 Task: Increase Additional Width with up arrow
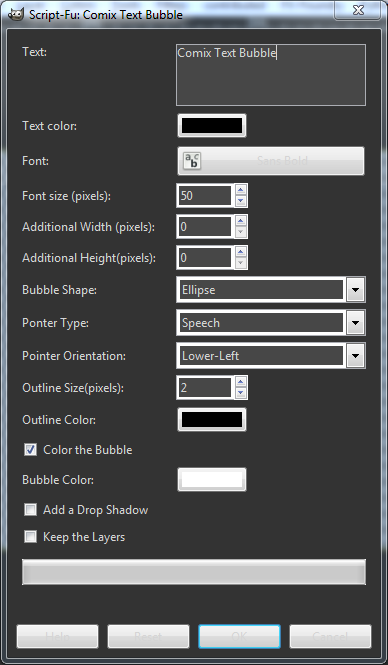pyautogui.click(x=240, y=221)
